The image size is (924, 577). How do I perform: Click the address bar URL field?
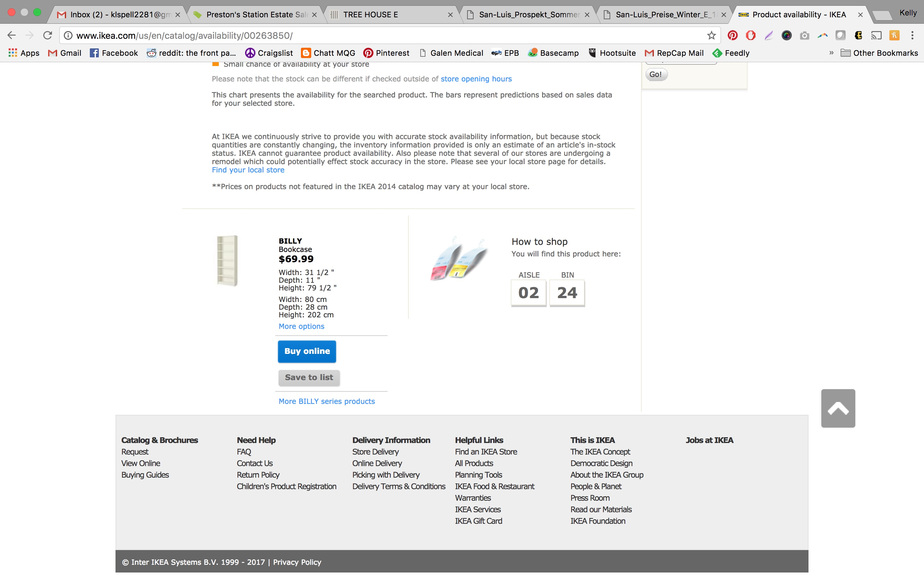pos(382,36)
